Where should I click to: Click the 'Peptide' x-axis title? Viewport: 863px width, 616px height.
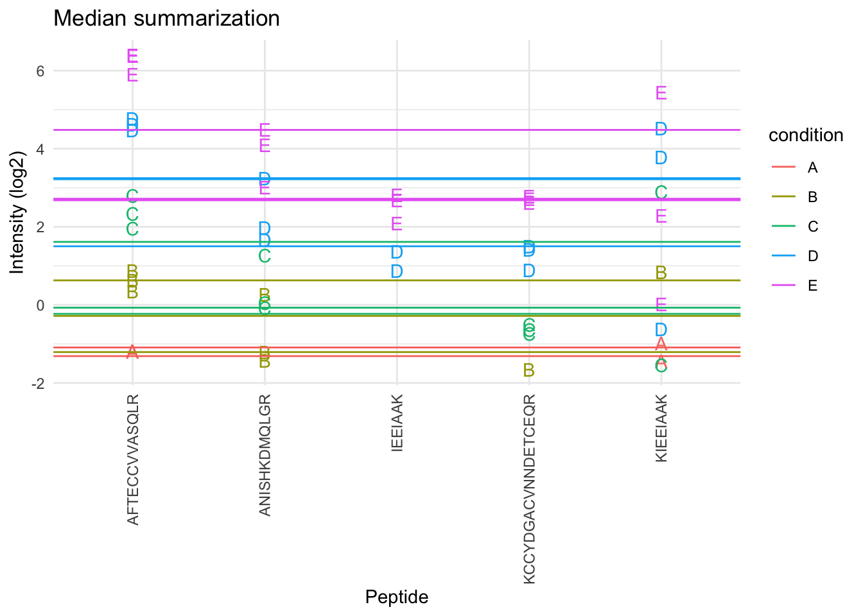[397, 597]
